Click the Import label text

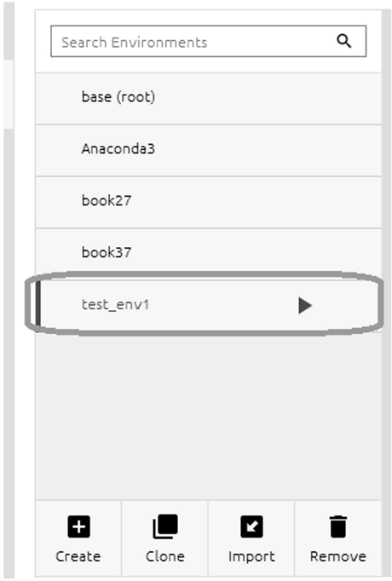pyautogui.click(x=251, y=557)
